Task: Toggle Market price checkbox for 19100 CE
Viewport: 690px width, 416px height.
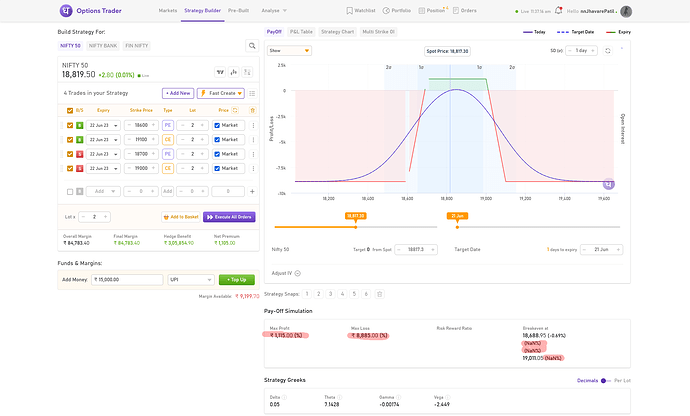Action: coord(218,140)
